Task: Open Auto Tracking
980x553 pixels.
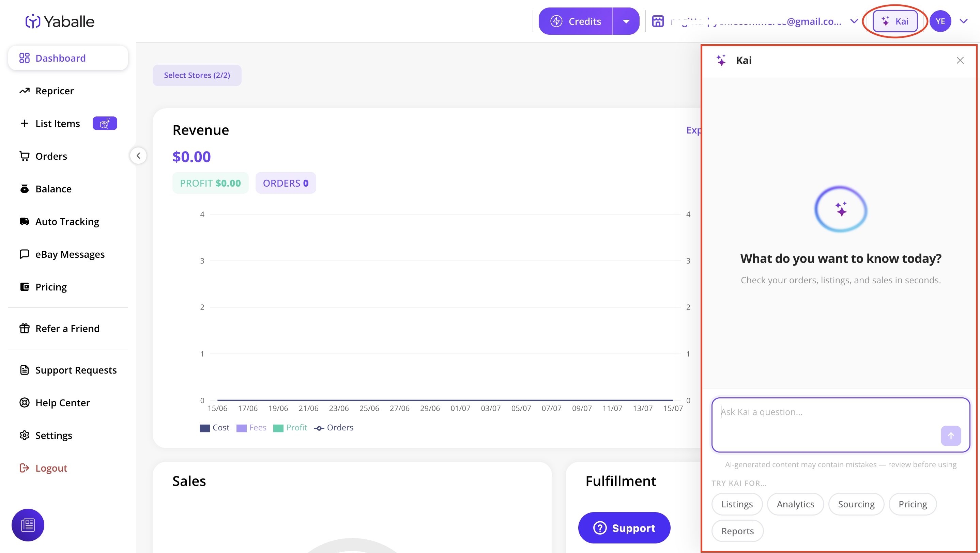Action: [x=67, y=222]
